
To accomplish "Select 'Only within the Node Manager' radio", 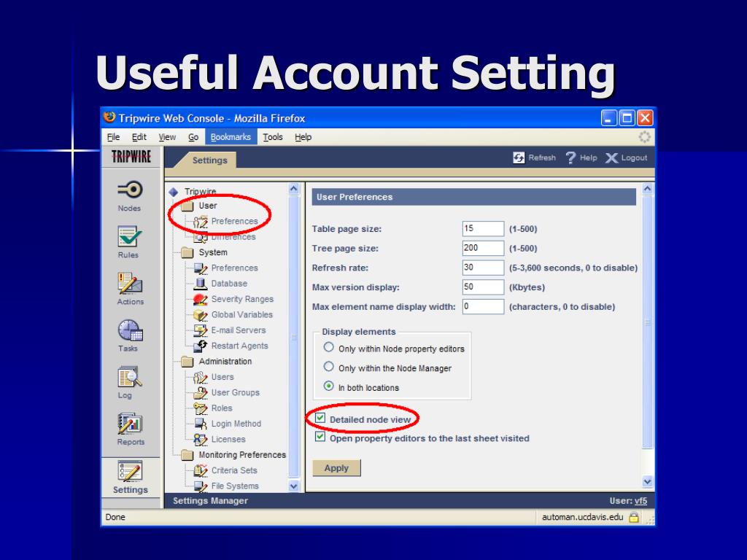I will pyautogui.click(x=329, y=367).
